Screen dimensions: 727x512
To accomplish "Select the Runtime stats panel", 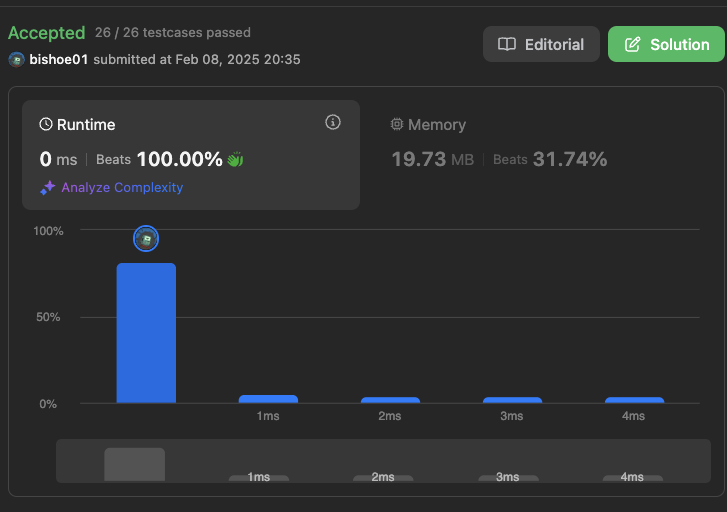I will [191, 155].
